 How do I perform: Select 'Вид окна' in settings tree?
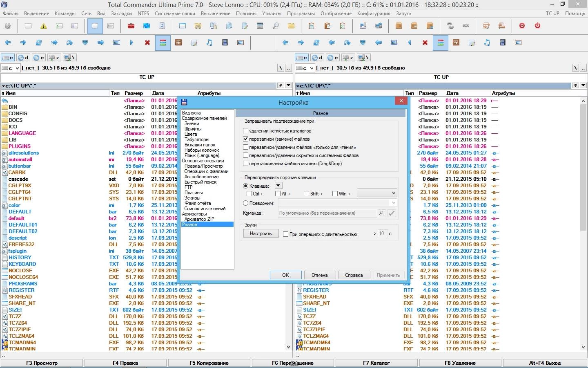(x=191, y=113)
